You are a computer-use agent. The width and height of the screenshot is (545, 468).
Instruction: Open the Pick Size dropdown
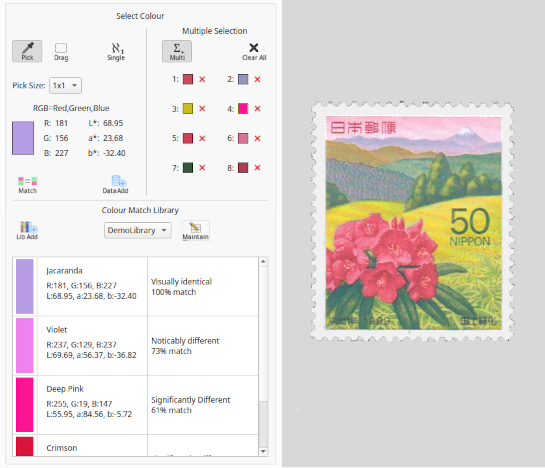pyautogui.click(x=65, y=86)
